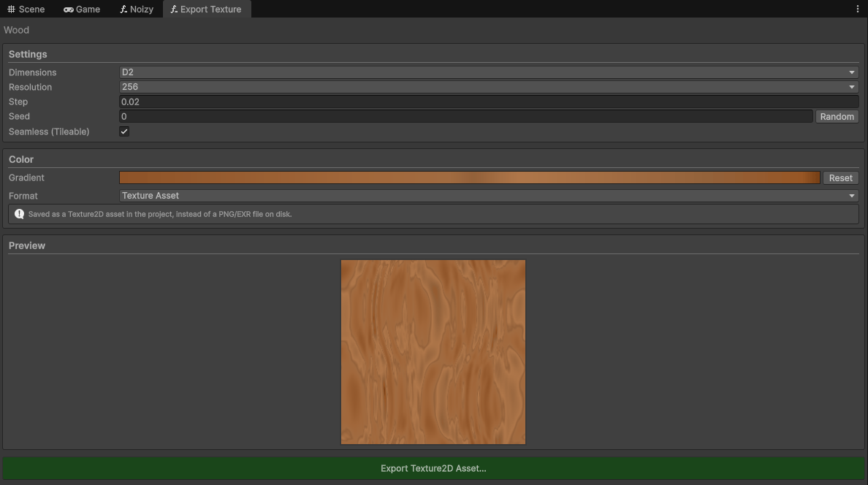Click the Texture2D asset help message text

point(160,214)
